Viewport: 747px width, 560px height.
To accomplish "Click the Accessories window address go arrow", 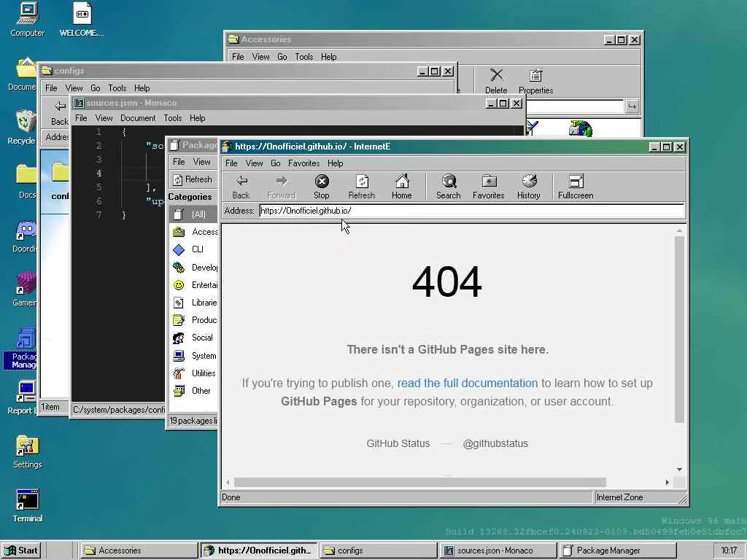I will click(x=632, y=106).
